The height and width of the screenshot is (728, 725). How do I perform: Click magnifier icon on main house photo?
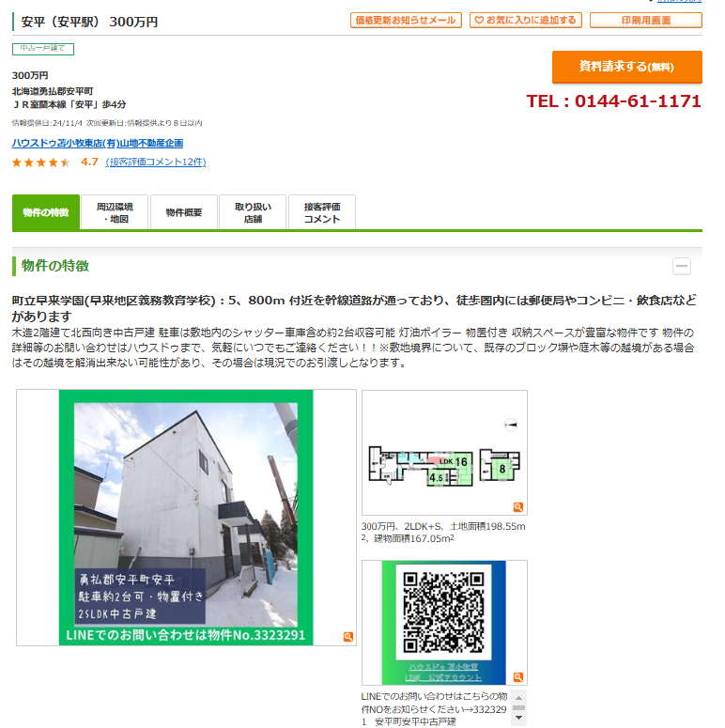coord(348,637)
